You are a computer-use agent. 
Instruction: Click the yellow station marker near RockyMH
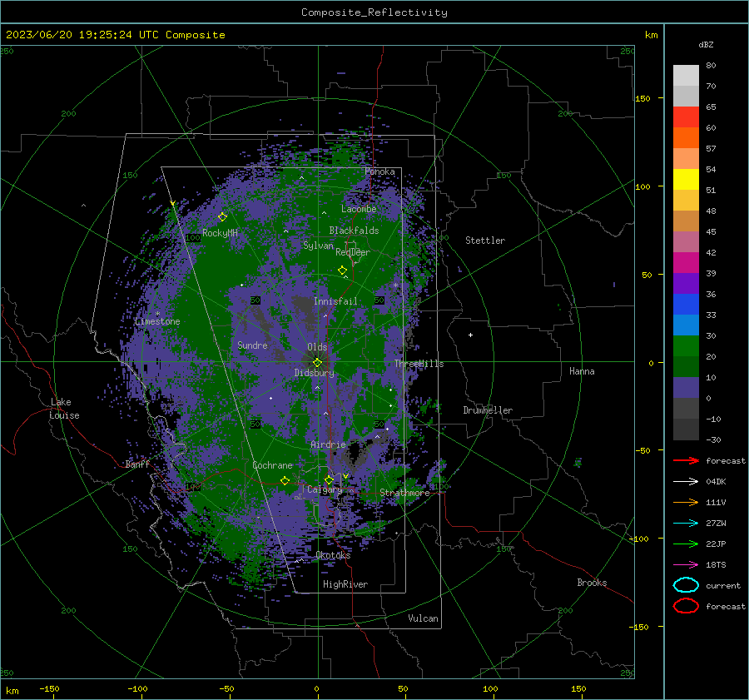pos(222,217)
